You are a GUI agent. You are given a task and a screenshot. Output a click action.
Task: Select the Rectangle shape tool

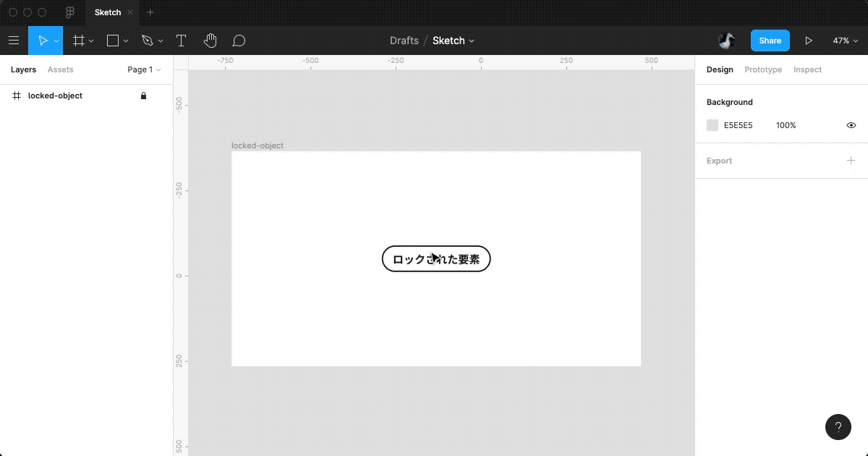(x=113, y=41)
